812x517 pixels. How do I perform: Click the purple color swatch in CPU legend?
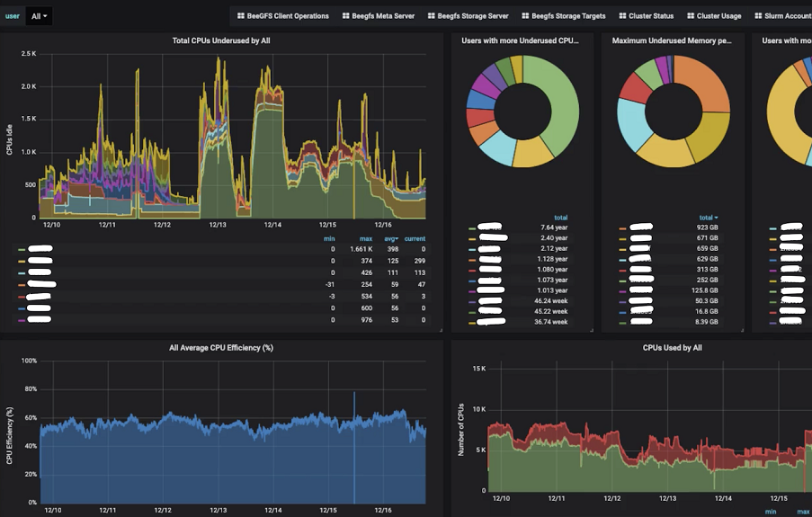pos(22,321)
